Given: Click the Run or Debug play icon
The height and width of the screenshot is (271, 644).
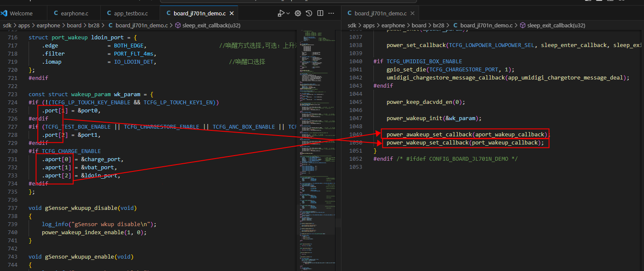Looking at the screenshot, I should coord(280,14).
